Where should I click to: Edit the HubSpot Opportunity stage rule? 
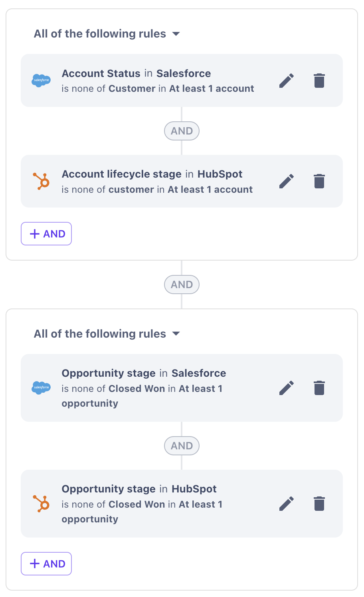click(x=287, y=504)
